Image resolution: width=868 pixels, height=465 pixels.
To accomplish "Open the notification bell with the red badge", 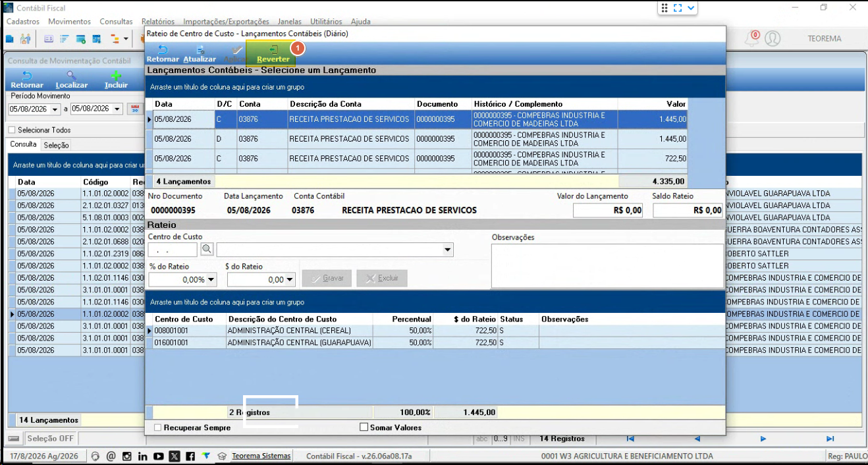I will [x=752, y=38].
